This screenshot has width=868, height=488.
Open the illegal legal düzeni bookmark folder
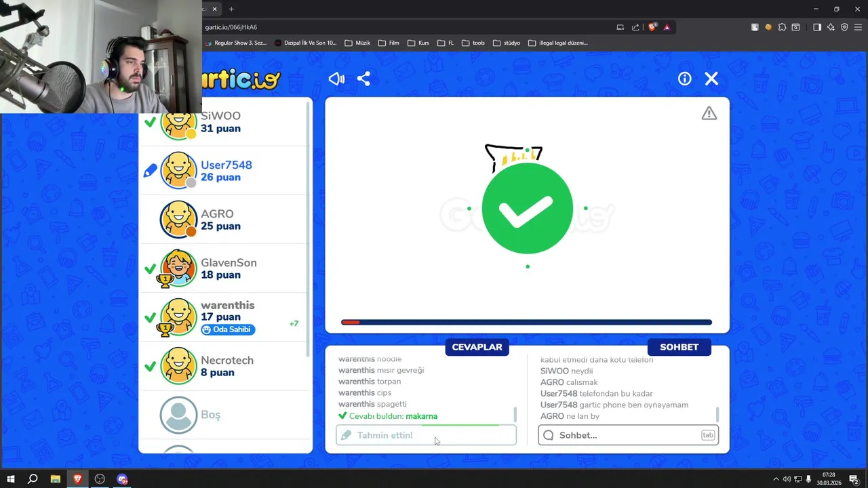(557, 43)
